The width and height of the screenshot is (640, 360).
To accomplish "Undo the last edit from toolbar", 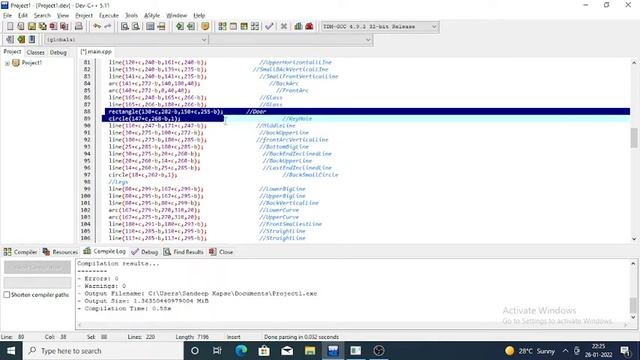I will [97, 27].
